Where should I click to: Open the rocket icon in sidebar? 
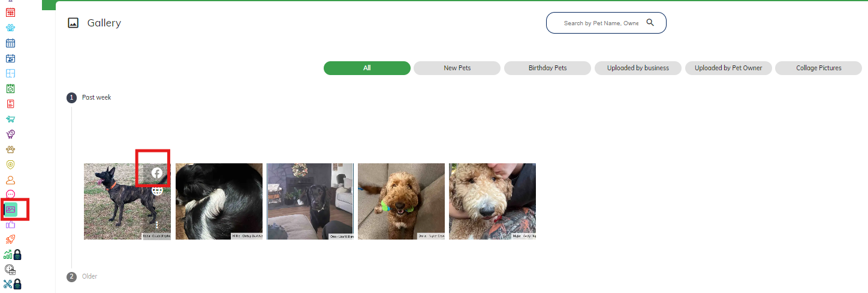10,240
